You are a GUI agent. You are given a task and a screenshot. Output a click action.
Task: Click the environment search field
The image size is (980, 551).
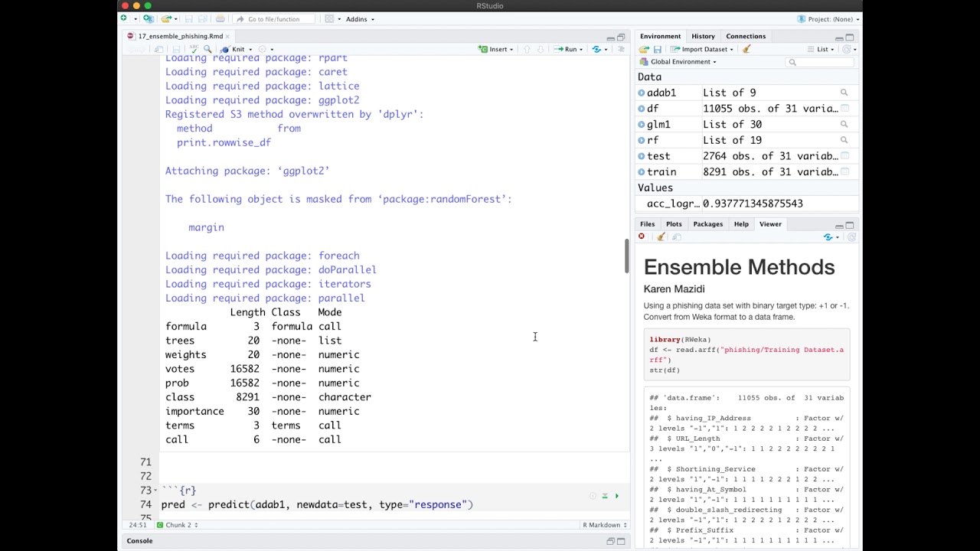pyautogui.click(x=819, y=62)
